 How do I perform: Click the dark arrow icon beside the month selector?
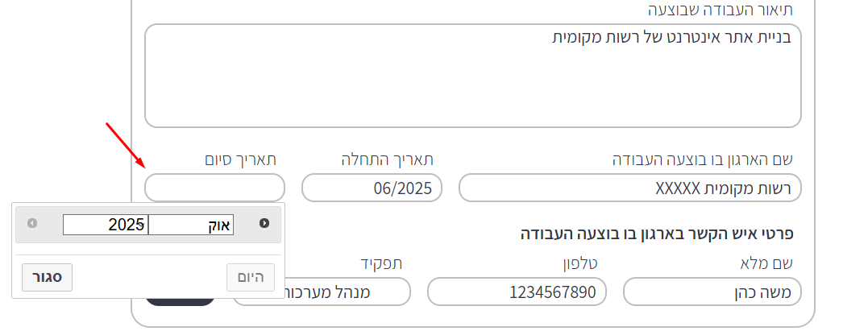pos(264,223)
